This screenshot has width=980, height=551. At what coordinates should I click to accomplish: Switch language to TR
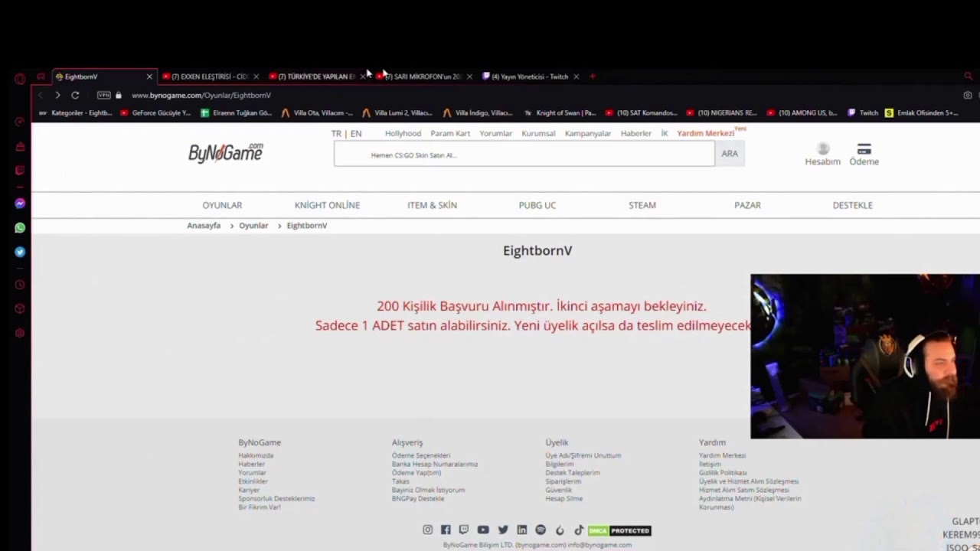click(x=336, y=133)
